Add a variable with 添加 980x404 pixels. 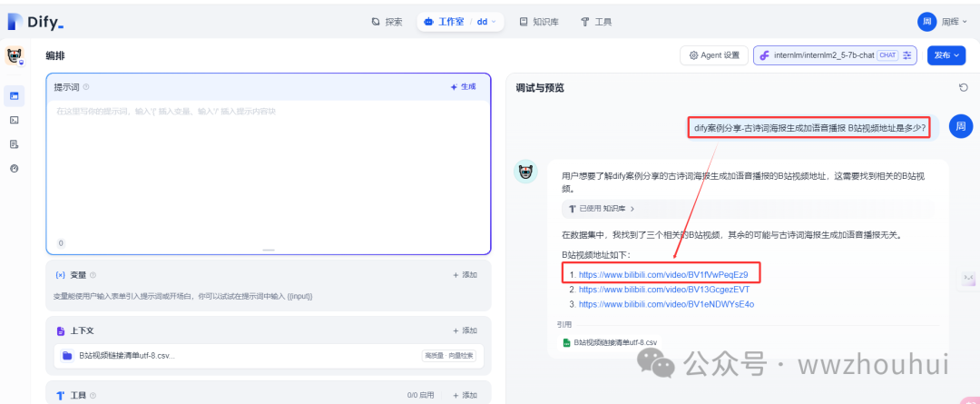tap(465, 275)
